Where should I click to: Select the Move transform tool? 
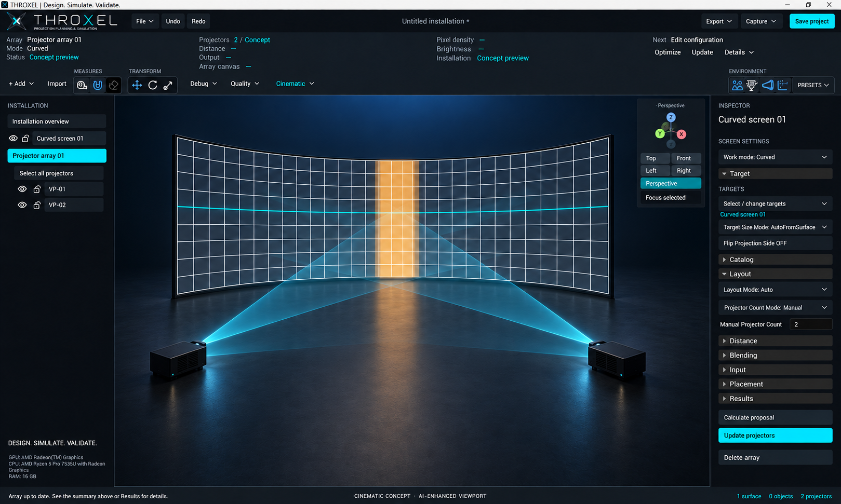pyautogui.click(x=137, y=85)
